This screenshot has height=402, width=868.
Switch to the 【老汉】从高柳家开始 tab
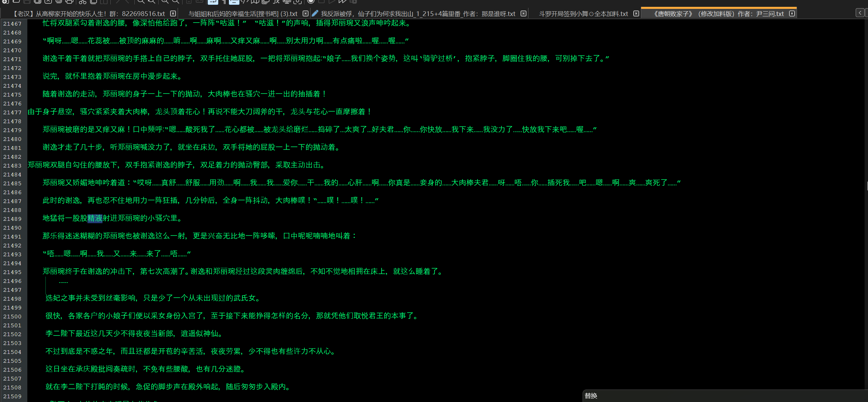[89, 14]
